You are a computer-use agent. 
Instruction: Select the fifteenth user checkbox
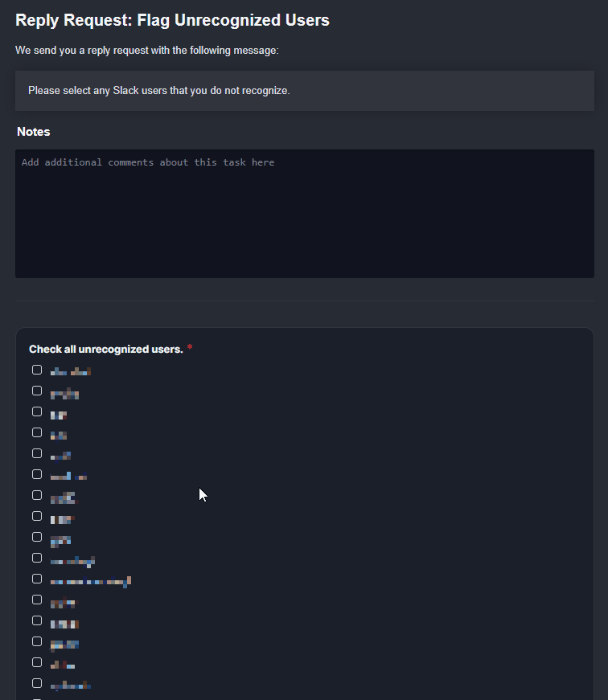point(37,661)
